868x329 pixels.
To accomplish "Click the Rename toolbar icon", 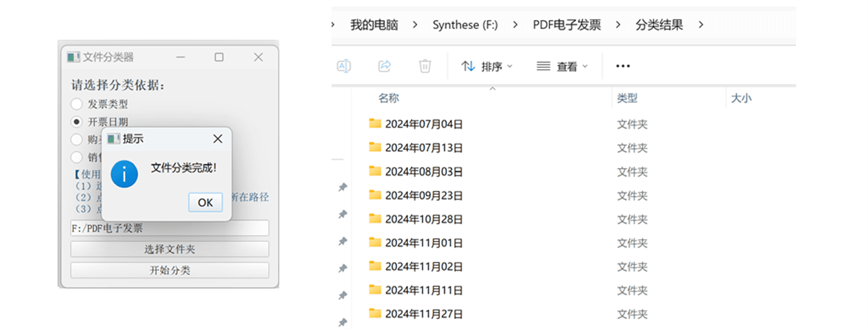I will coord(344,66).
